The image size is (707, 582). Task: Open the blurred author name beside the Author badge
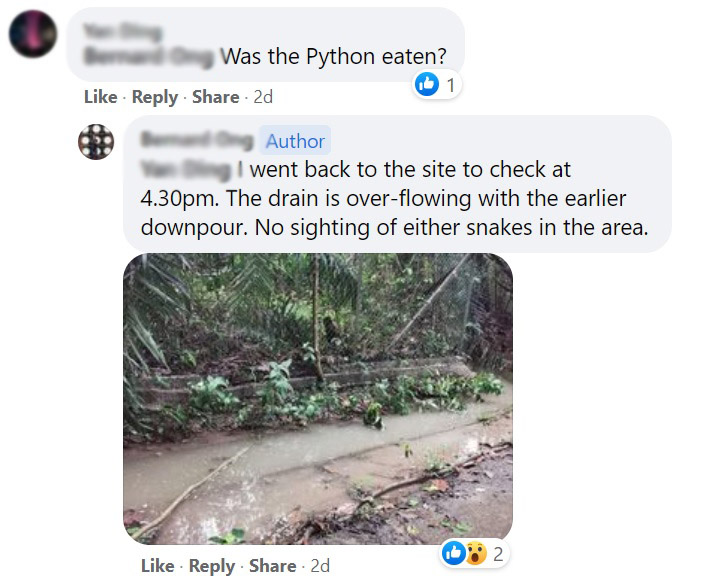pos(198,141)
